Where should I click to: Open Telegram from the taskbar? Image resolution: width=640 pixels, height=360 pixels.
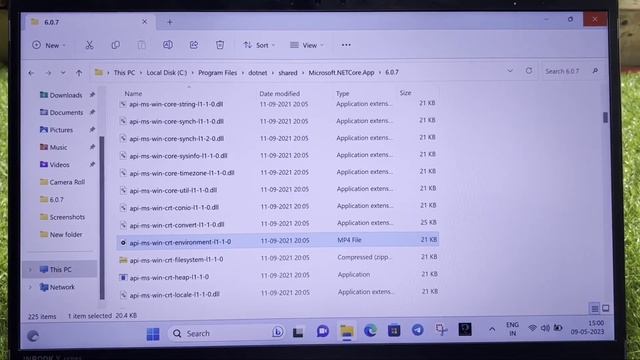417,329
